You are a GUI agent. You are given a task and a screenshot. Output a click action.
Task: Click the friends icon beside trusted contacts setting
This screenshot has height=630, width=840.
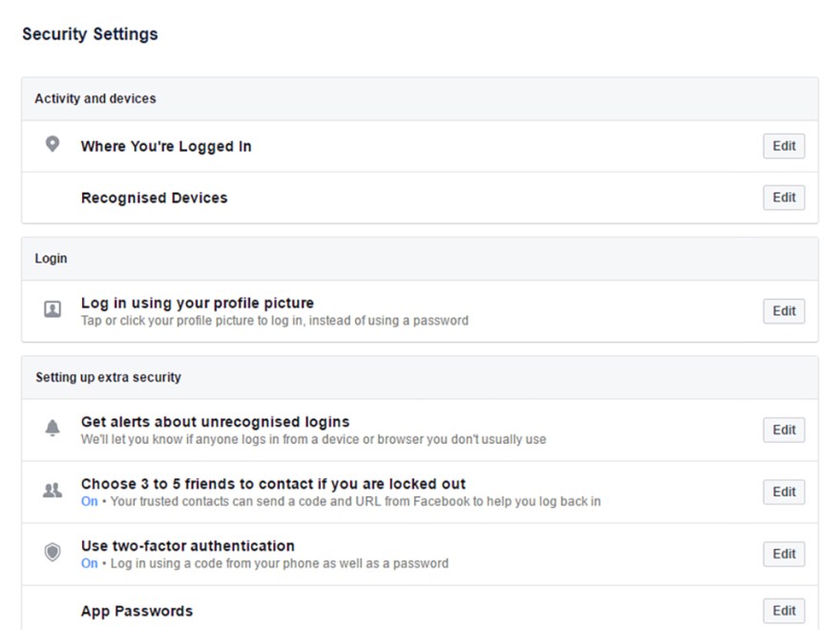[x=52, y=488]
